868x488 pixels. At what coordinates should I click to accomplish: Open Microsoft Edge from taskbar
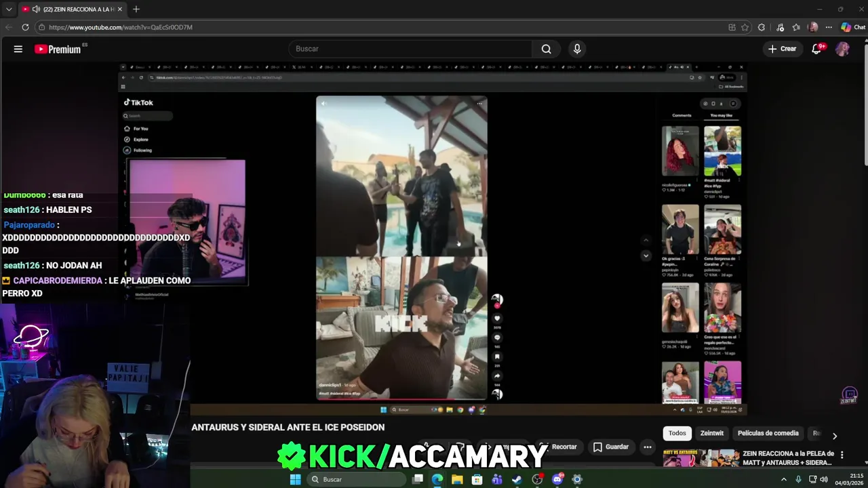click(x=437, y=479)
